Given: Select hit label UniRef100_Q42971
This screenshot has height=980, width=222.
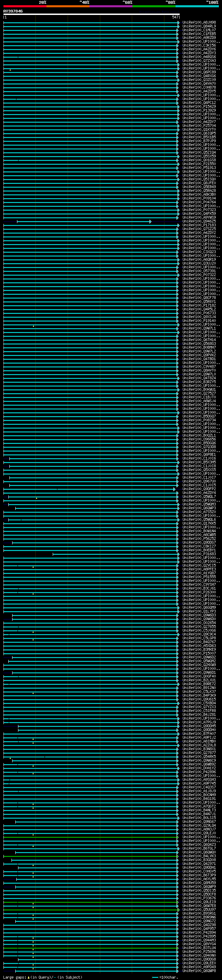Looking at the screenshot, I should (199, 864).
